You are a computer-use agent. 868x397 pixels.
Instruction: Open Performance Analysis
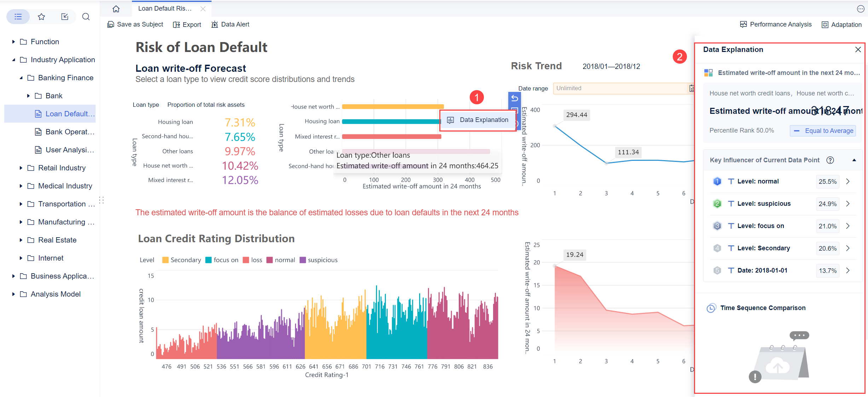(x=776, y=24)
